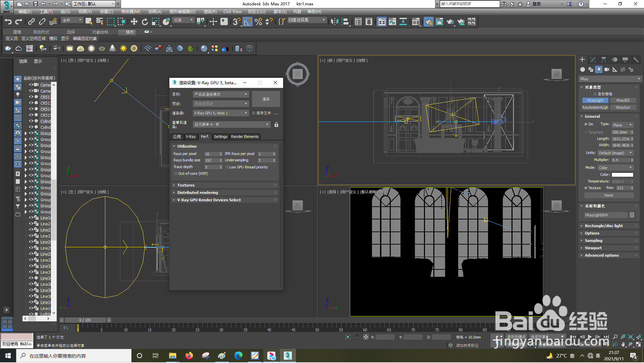Open the Modify command panel tab
This screenshot has width=644, height=363.
[593, 60]
